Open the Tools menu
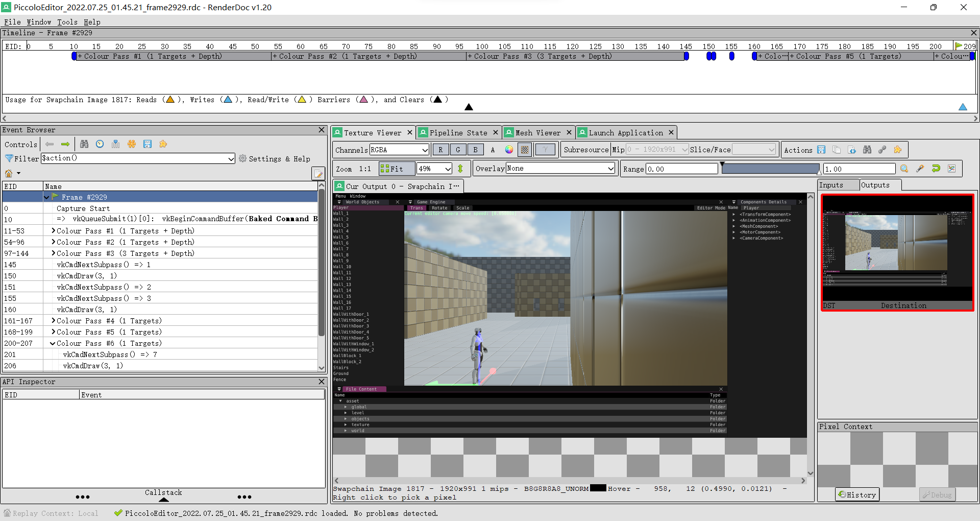 [67, 22]
